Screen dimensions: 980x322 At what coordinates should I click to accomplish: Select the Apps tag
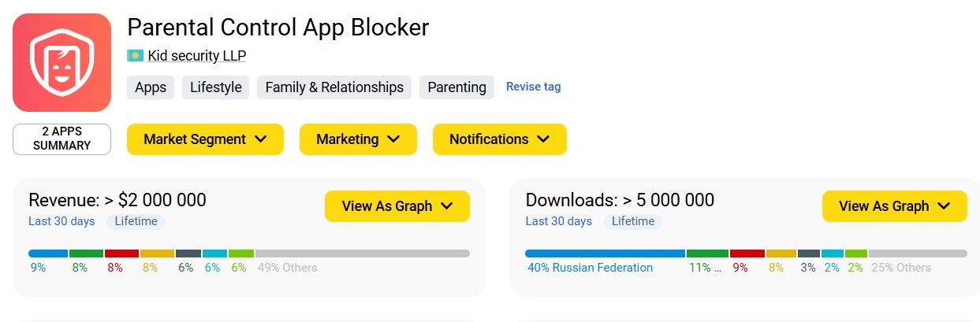pyautogui.click(x=151, y=87)
